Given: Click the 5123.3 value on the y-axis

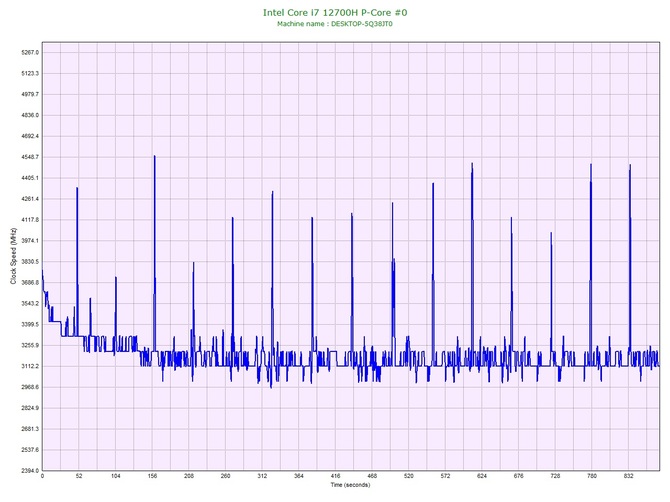Looking at the screenshot, I should tap(30, 73).
